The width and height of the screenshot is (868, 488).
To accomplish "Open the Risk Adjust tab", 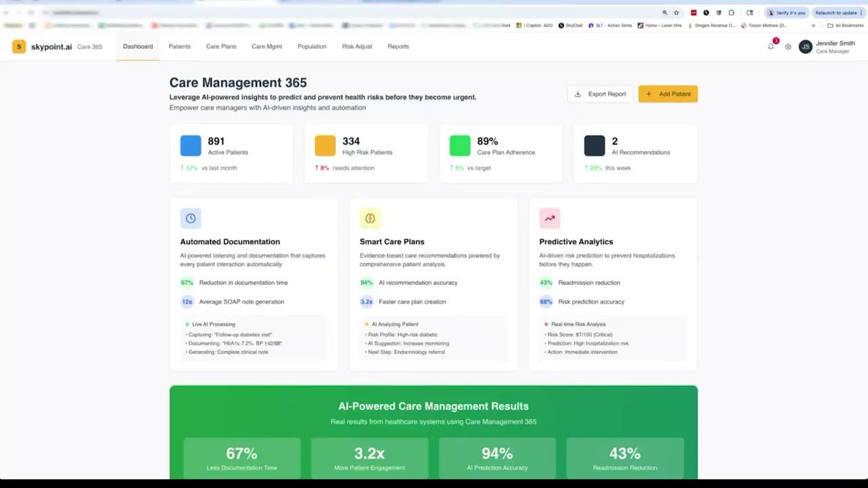I will [357, 47].
